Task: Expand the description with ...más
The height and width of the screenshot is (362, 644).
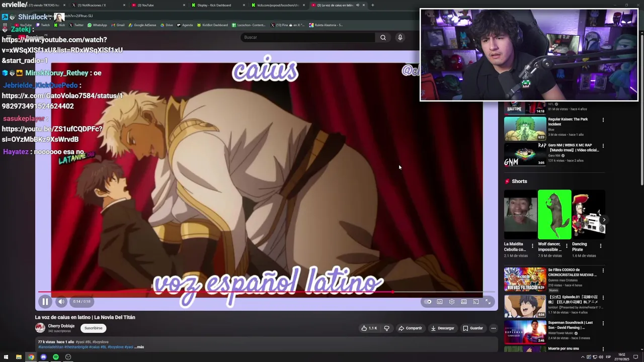Action: tap(139, 347)
